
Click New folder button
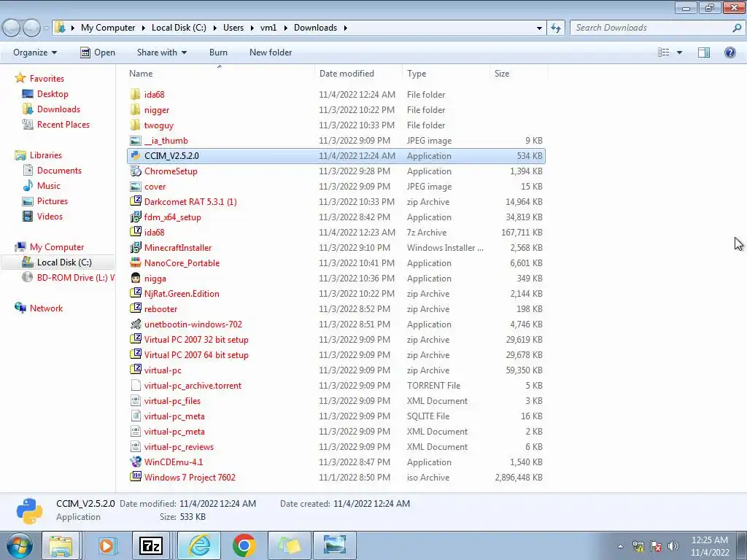pos(271,52)
